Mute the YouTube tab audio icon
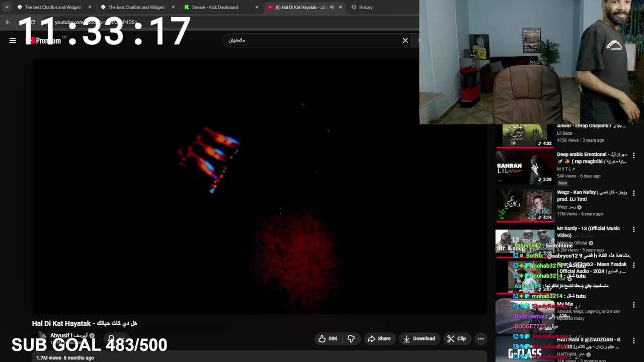Viewport: 644px width, 362px height. (x=332, y=7)
